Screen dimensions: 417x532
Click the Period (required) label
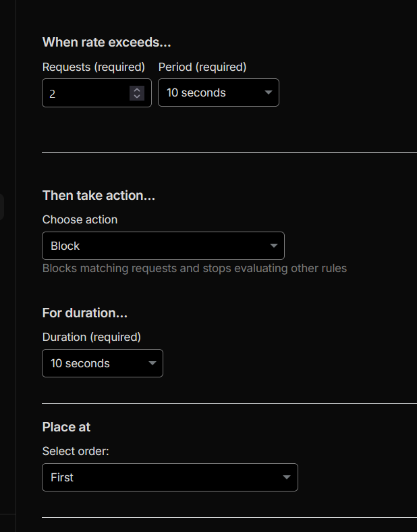(x=202, y=67)
